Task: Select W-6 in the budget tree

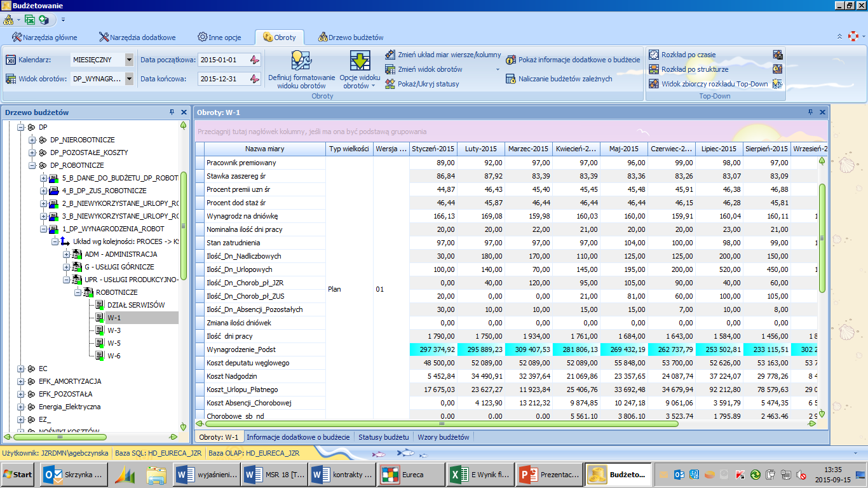Action: click(x=114, y=356)
